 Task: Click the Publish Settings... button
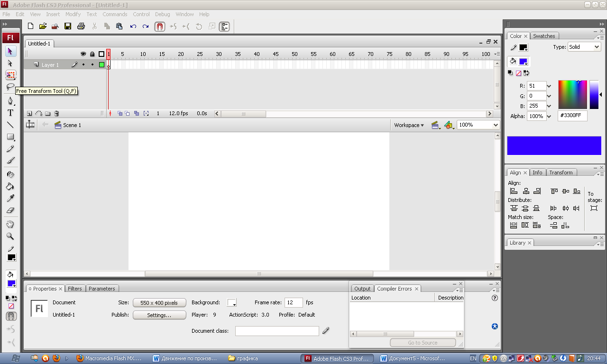pyautogui.click(x=159, y=315)
